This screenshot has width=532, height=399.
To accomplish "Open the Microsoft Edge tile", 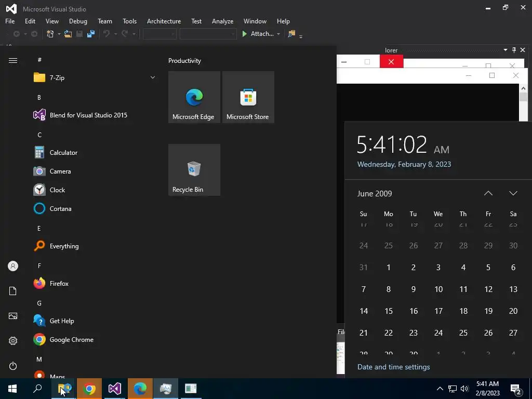I will [194, 97].
